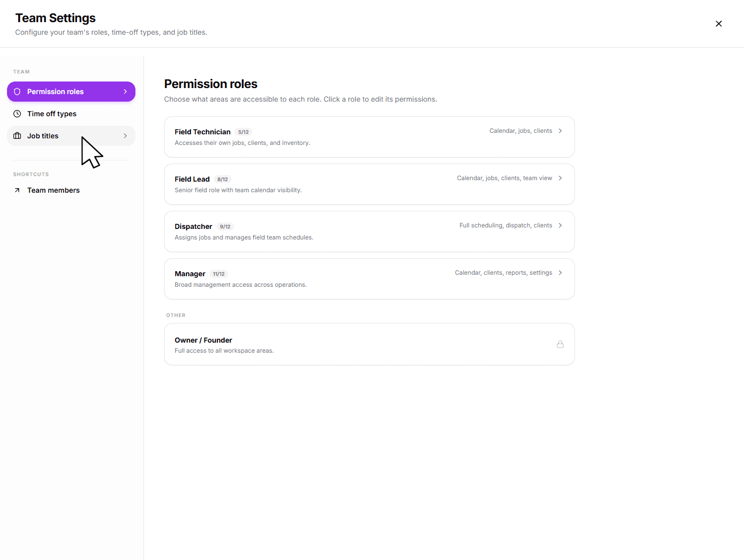Click the 9/12 badge on Dispatcher
This screenshot has width=744, height=560.
(225, 226)
